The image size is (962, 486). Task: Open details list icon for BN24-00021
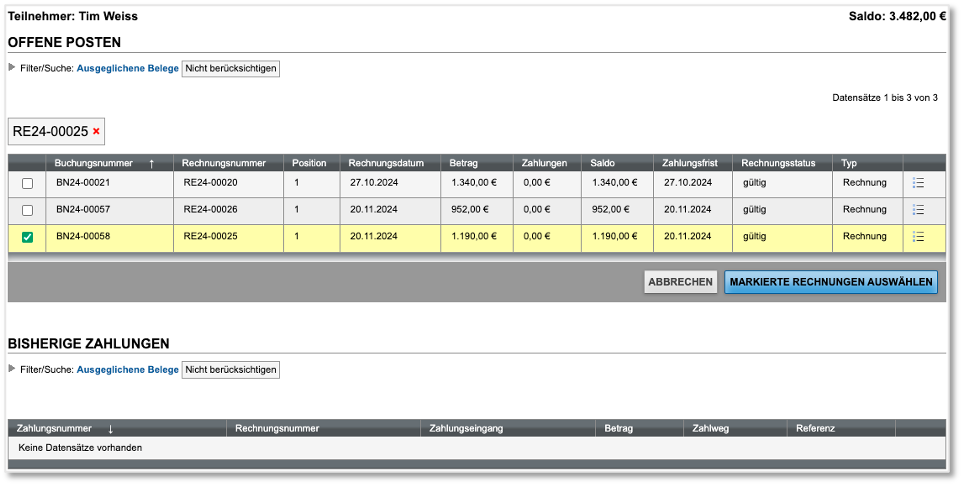click(x=918, y=182)
